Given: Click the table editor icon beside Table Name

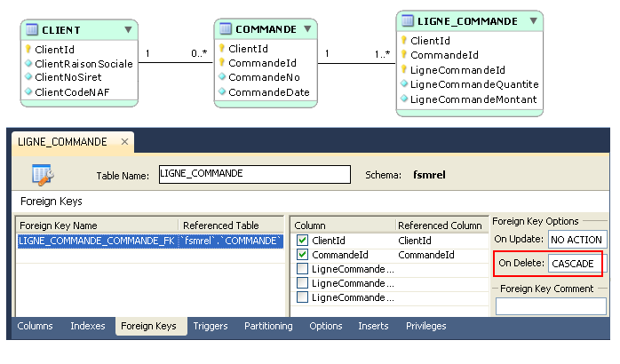Looking at the screenshot, I should [43, 174].
